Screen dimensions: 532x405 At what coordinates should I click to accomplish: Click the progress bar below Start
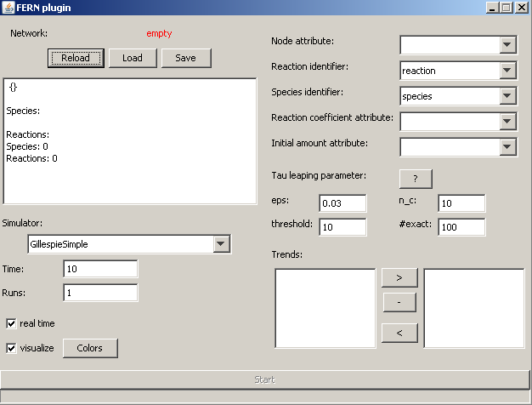click(x=264, y=396)
